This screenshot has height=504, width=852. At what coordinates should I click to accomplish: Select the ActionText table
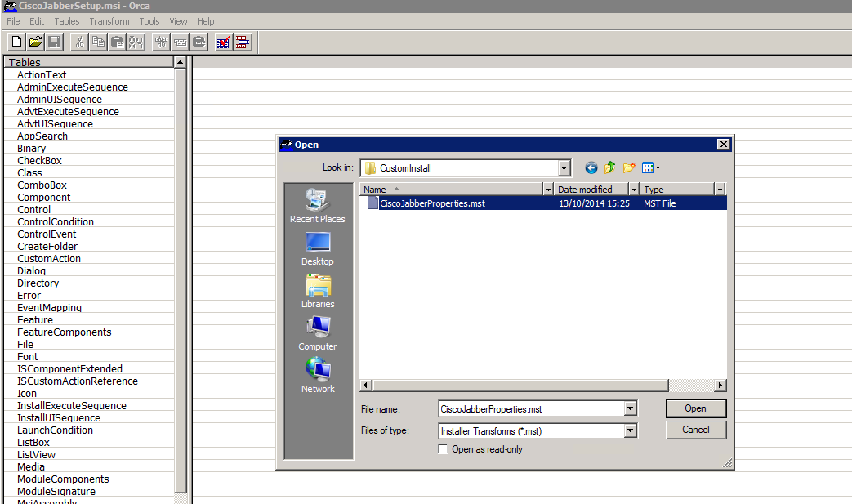coord(42,74)
